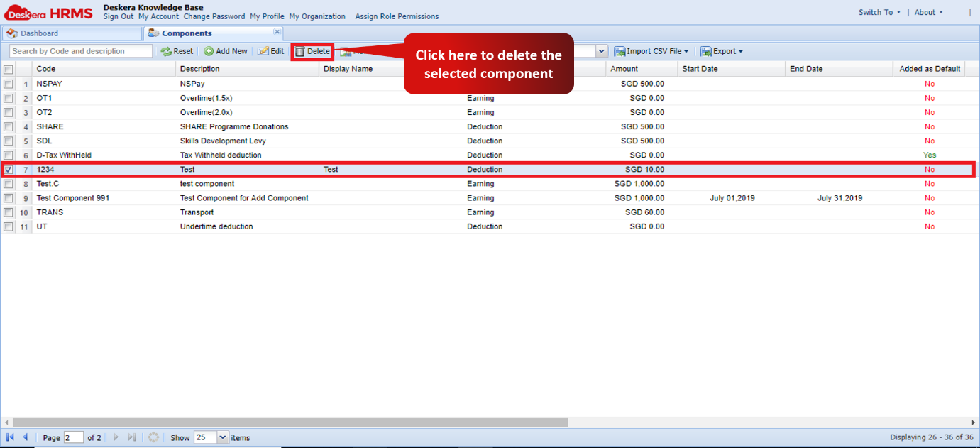The image size is (980, 448).
Task: Check the Test.C row checkbox
Action: click(x=8, y=184)
